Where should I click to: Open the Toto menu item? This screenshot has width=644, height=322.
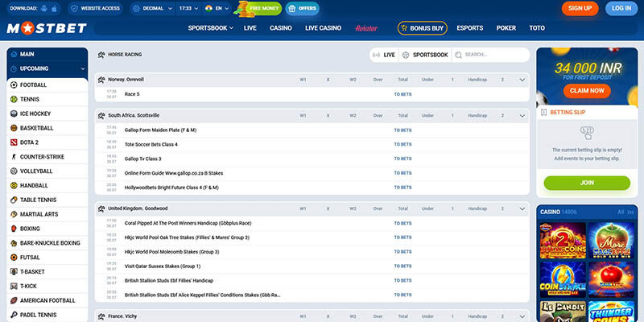pos(537,28)
